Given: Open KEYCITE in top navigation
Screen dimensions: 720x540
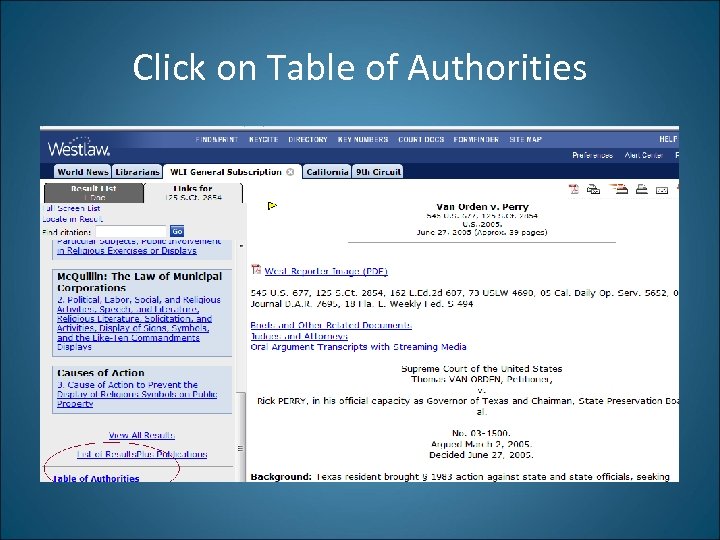Looking at the screenshot, I should (264, 139).
